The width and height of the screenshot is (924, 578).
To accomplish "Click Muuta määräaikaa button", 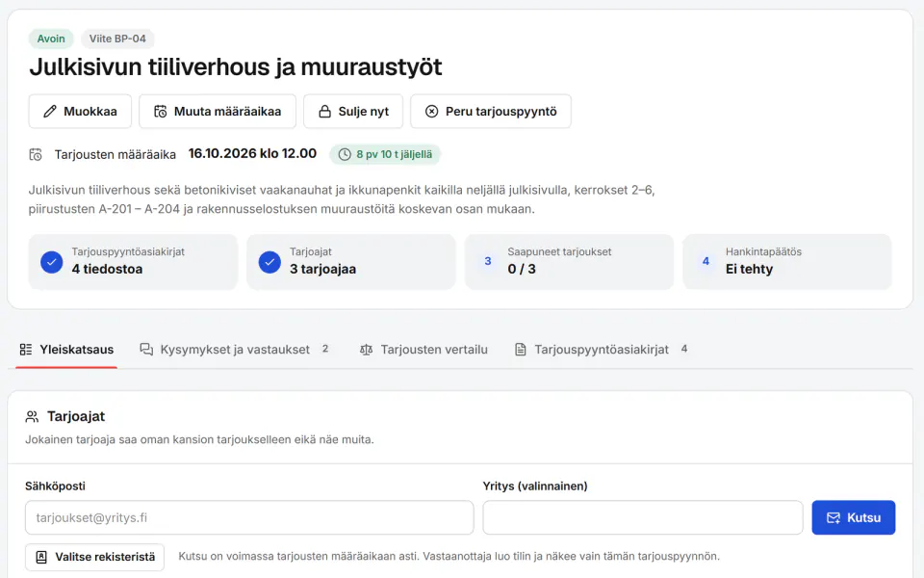I will click(218, 112).
